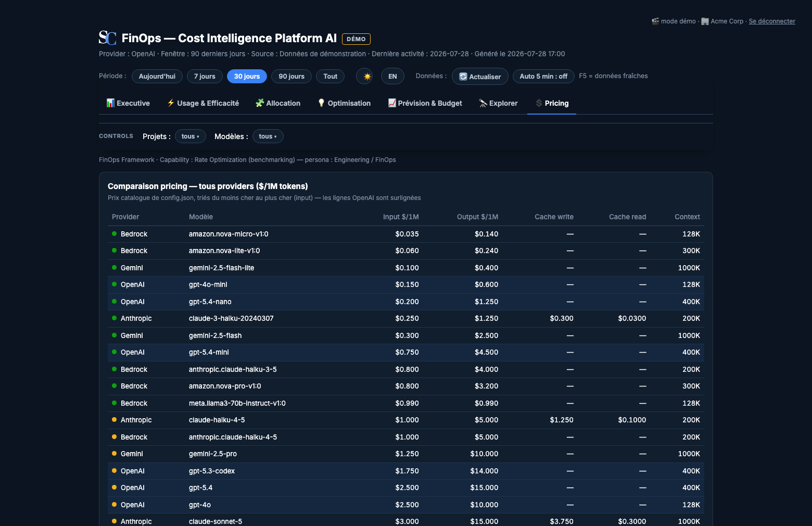
Task: Click the refresh icon in Actualiser
Action: click(463, 77)
